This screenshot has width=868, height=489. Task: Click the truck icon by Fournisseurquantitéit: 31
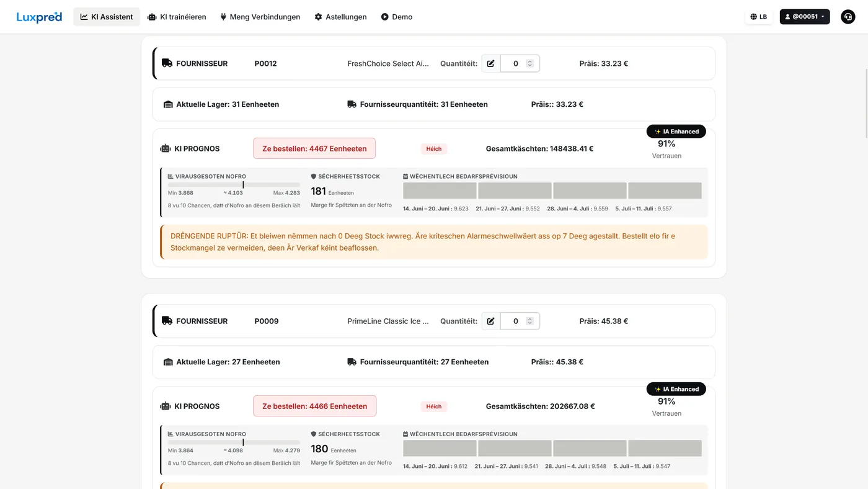(x=352, y=104)
